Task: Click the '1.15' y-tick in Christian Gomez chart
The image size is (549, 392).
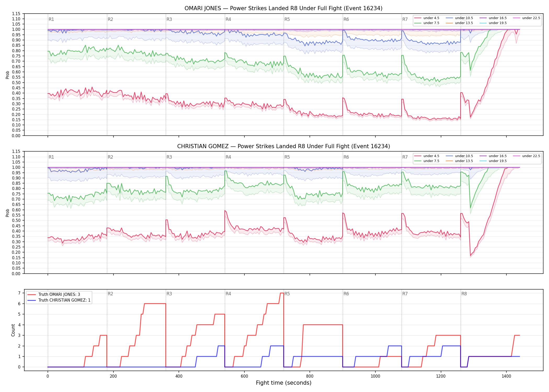Action: pyautogui.click(x=16, y=152)
